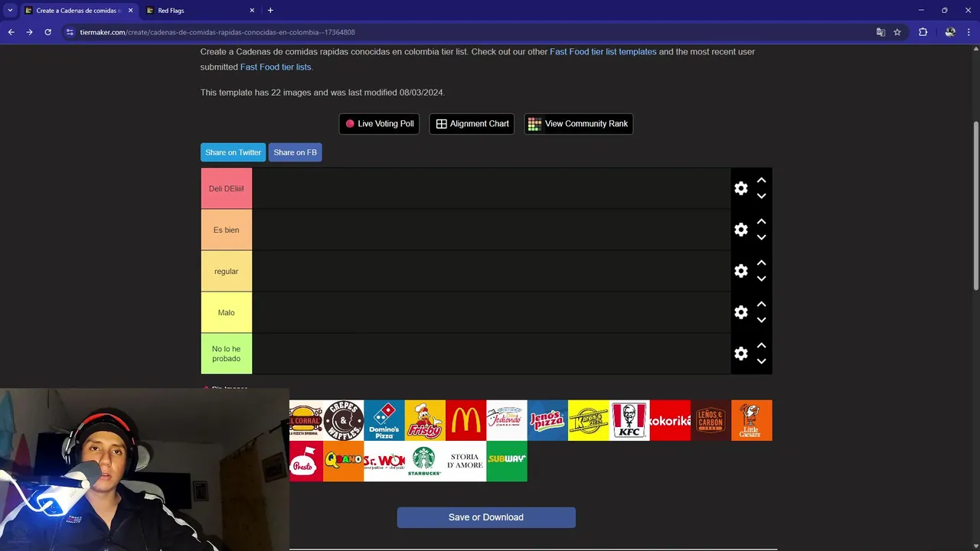Select the Crepes & Waffles logo
980x551 pixels.
coord(343,420)
